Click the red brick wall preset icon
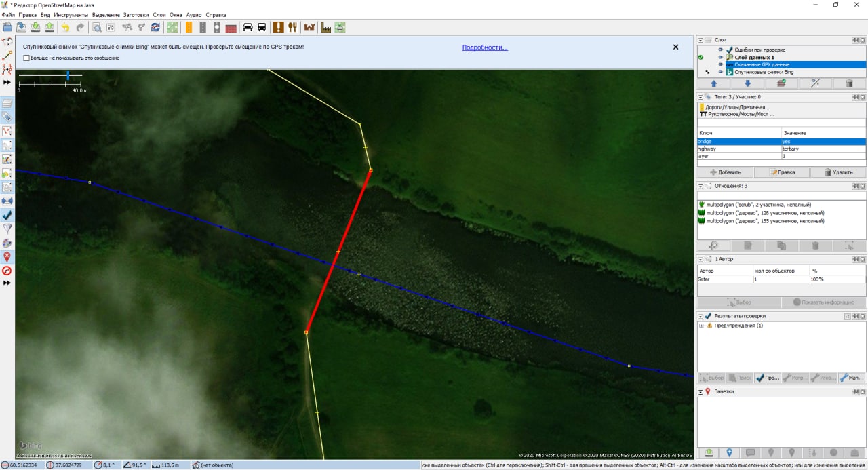 click(x=231, y=27)
